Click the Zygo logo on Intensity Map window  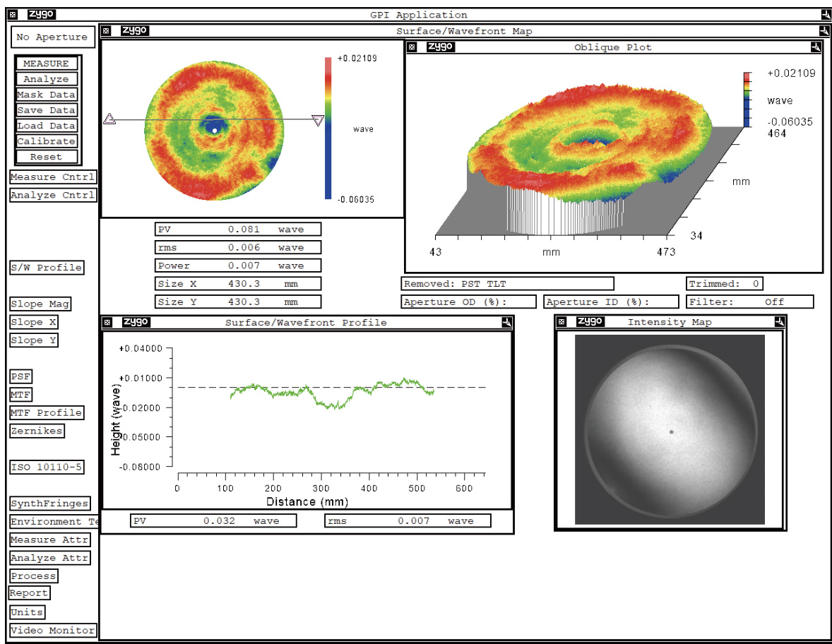[592, 322]
